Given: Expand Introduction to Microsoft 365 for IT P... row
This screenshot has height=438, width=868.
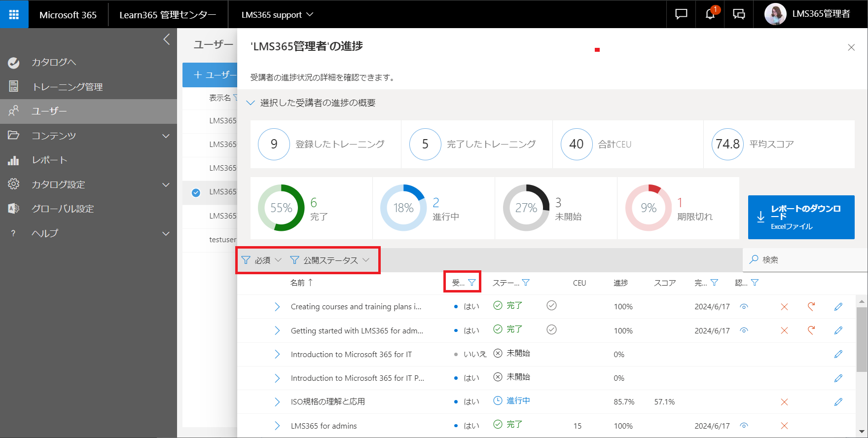Looking at the screenshot, I should coord(277,378).
